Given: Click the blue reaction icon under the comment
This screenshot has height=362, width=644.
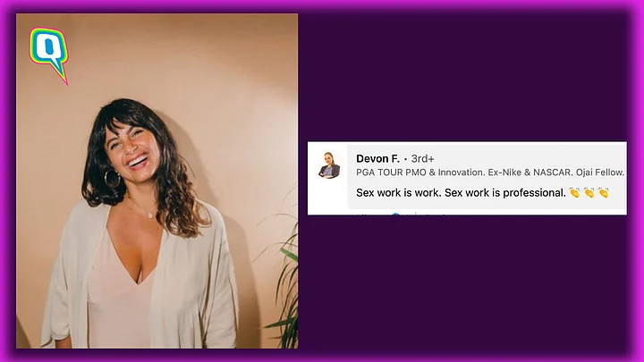Looking at the screenshot, I should click(x=395, y=214).
